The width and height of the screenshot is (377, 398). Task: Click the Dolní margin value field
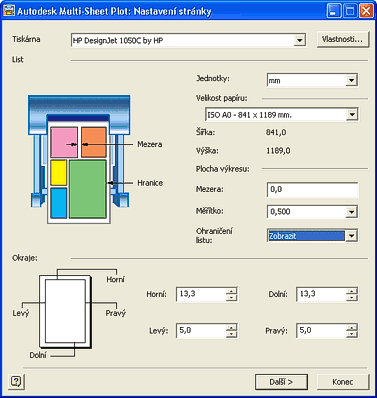click(x=321, y=294)
